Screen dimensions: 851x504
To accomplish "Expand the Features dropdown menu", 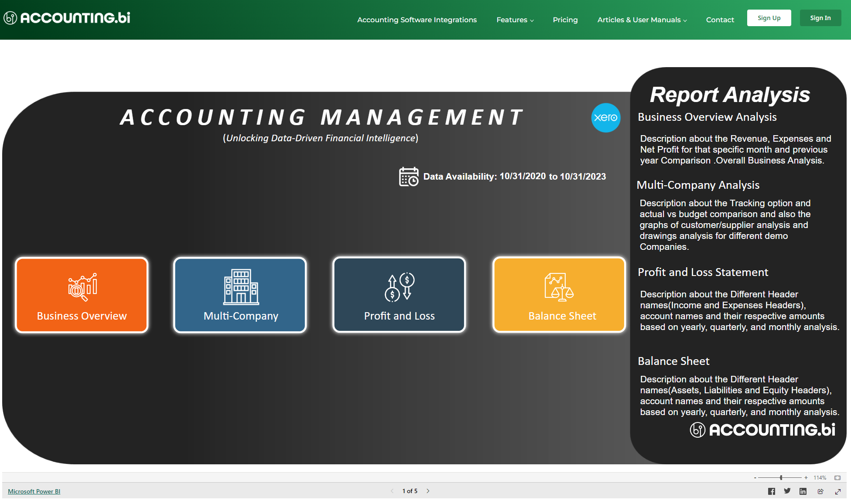I will tap(515, 20).
